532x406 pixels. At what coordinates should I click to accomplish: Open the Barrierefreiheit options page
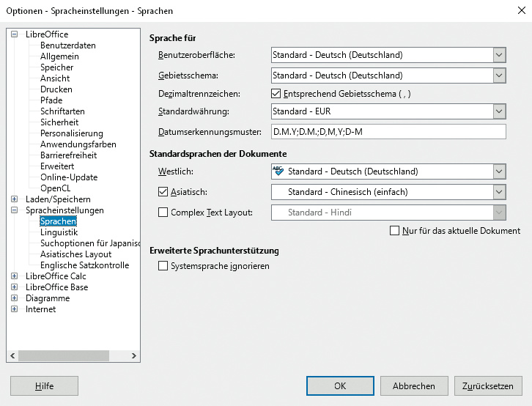[69, 155]
